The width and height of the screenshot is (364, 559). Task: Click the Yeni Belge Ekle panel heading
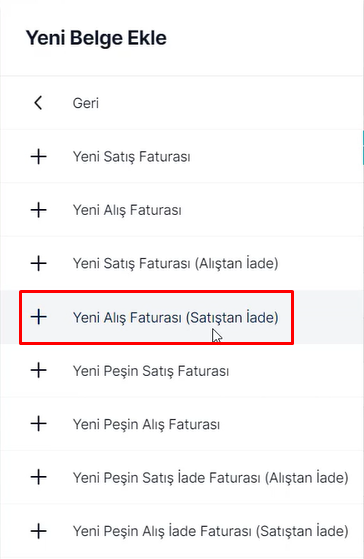[96, 38]
